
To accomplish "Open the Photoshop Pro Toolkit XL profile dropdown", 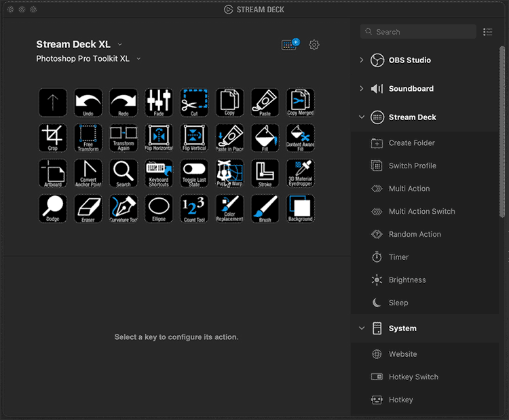I will pyautogui.click(x=138, y=59).
